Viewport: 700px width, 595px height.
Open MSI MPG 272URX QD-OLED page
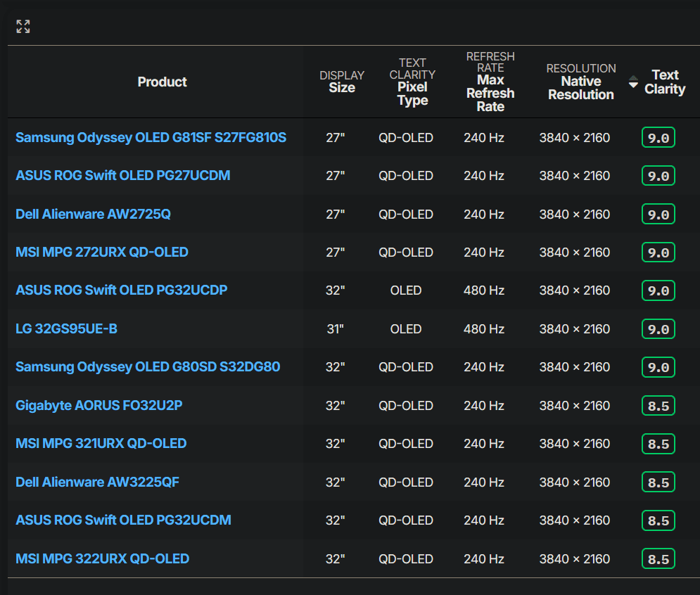[102, 252]
